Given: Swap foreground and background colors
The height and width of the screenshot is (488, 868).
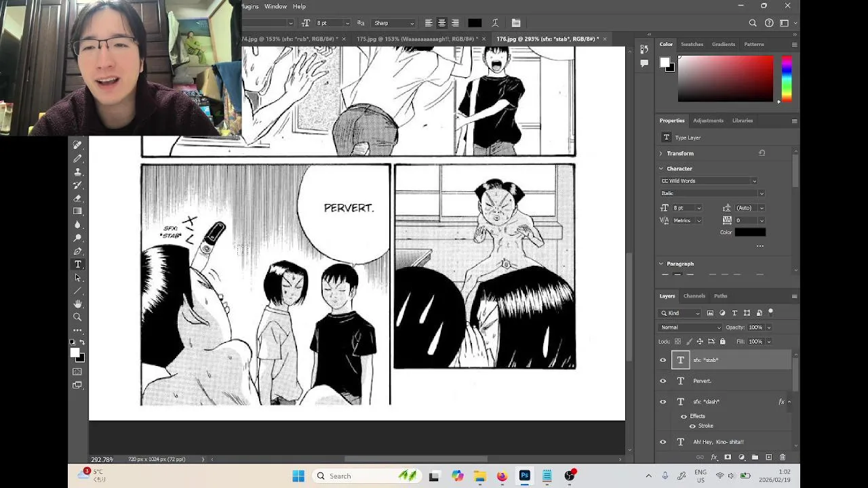Looking at the screenshot, I should point(82,344).
